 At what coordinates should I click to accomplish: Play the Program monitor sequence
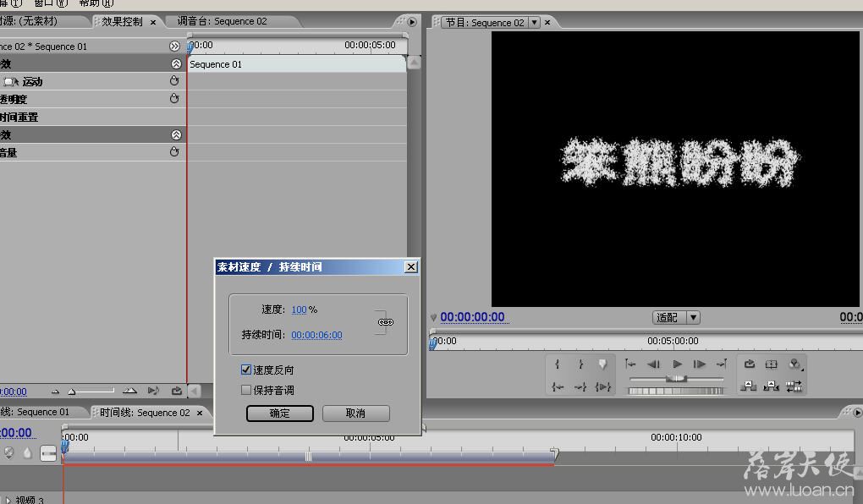(677, 364)
